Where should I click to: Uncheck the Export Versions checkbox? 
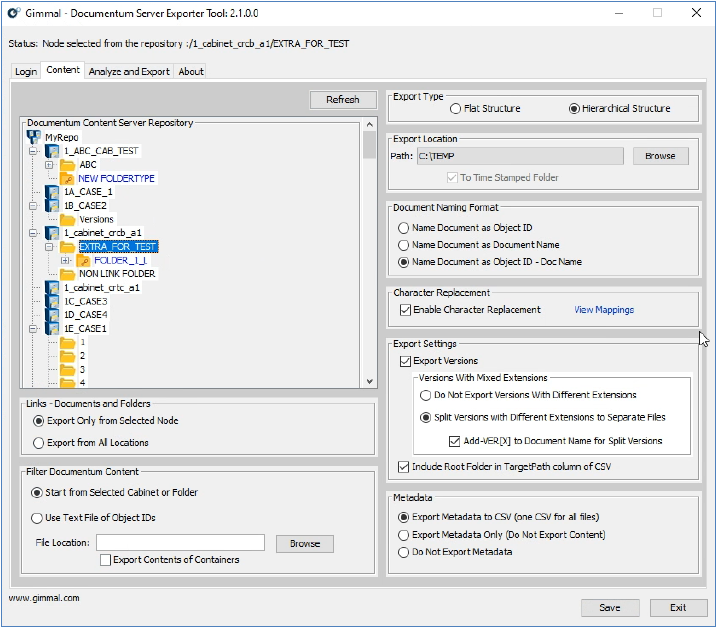[405, 361]
